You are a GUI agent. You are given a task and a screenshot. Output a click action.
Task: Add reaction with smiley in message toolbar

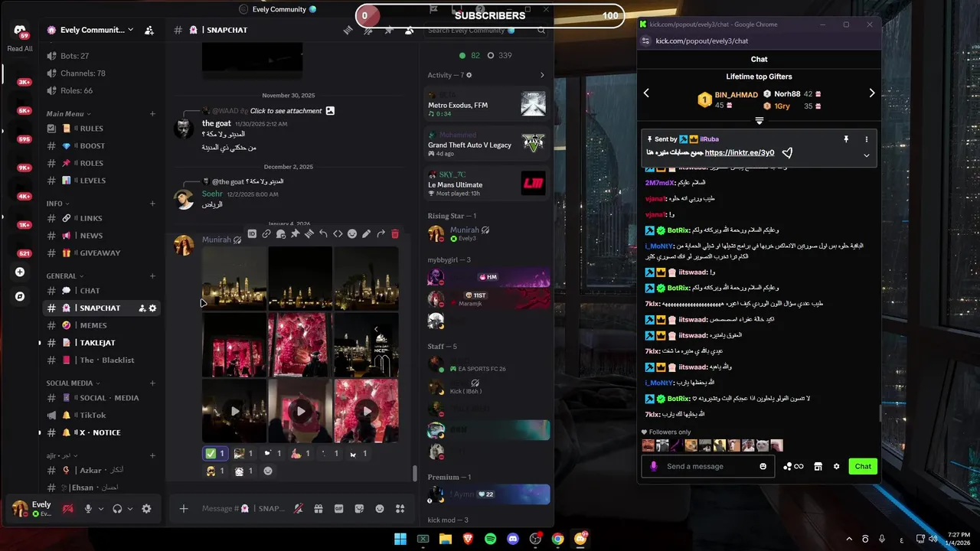coord(352,233)
